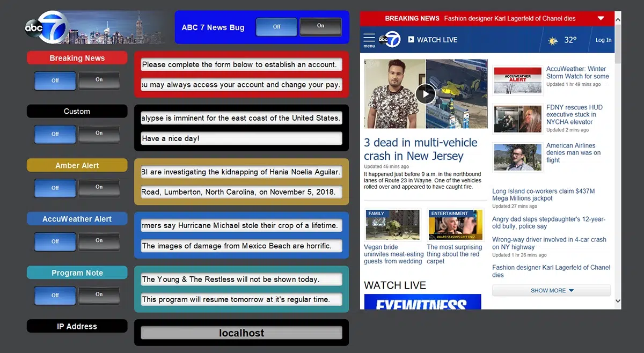Click the Young & The Restless field
The width and height of the screenshot is (644, 353).
pos(241,279)
